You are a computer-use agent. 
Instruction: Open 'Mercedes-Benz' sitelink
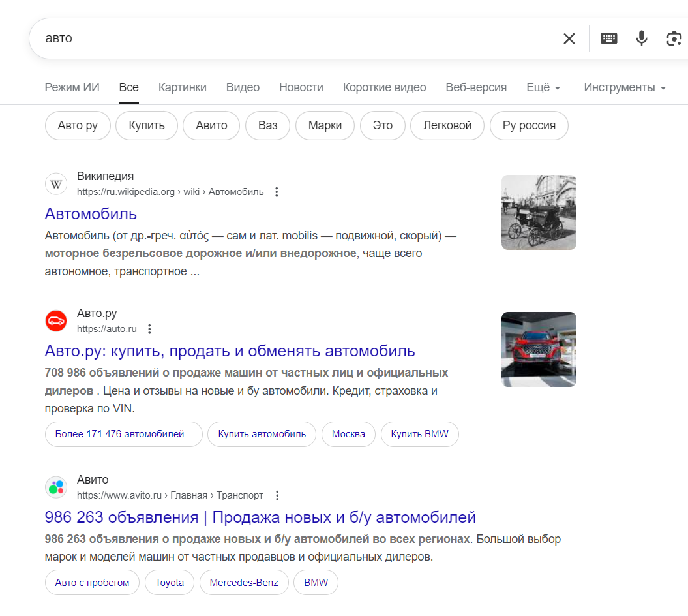coord(244,583)
